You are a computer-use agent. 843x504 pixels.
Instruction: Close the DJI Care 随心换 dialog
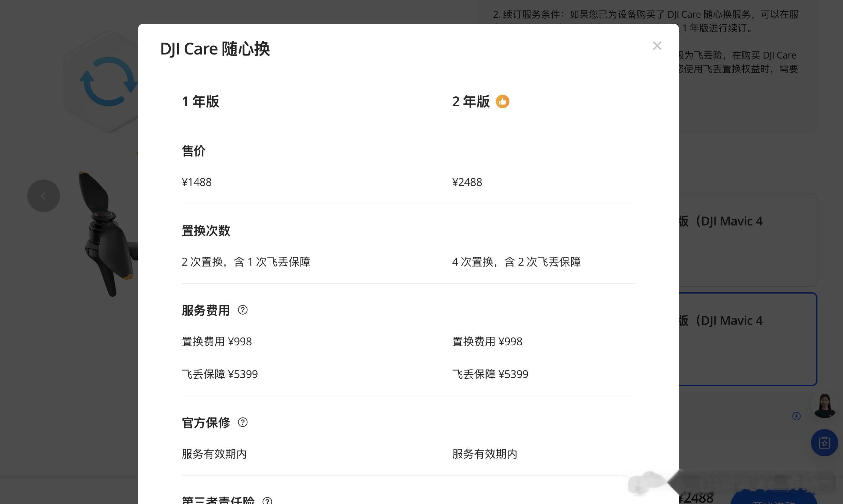[x=657, y=46]
